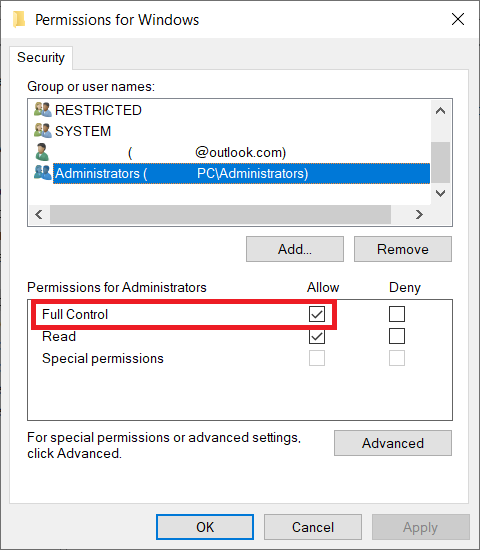Image resolution: width=480 pixels, height=550 pixels.
Task: Click the SYSTEM group icon
Action: [x=42, y=130]
